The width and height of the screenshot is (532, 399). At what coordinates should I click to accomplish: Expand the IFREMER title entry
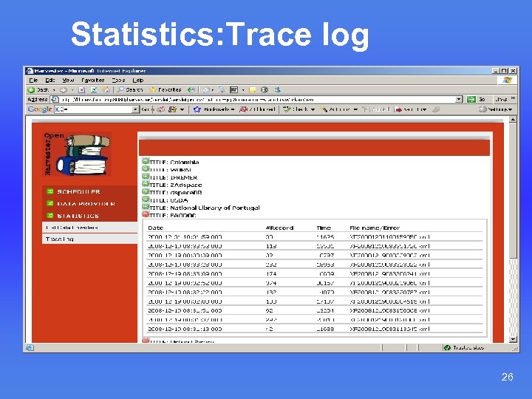pos(146,177)
